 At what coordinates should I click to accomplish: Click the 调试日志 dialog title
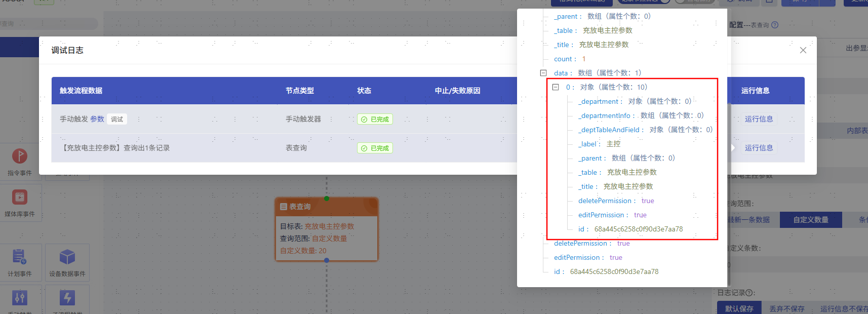pos(67,50)
